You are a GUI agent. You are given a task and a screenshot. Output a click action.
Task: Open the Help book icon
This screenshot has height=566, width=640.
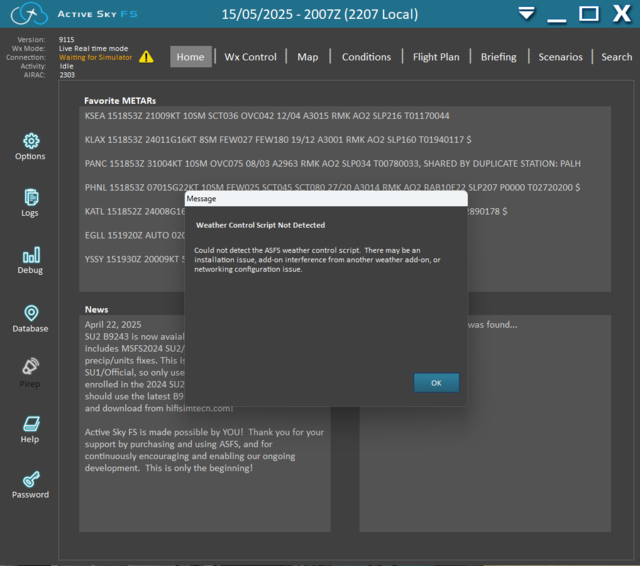31,424
